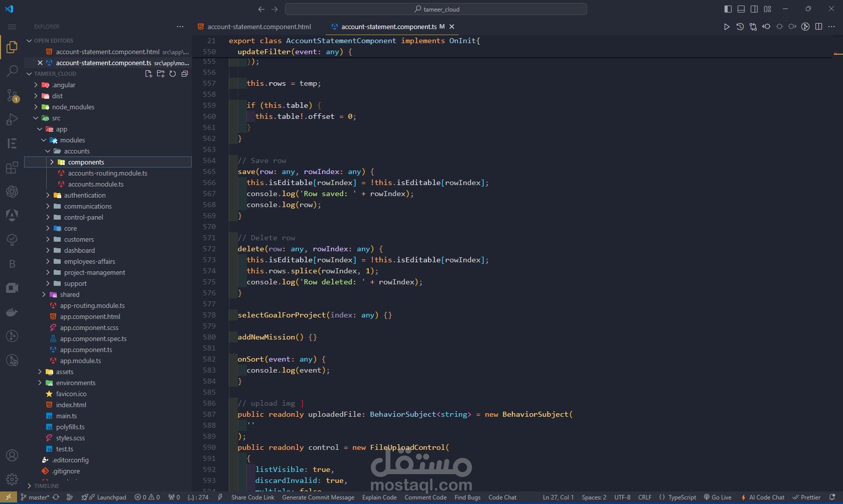Image resolution: width=843 pixels, height=504 pixels.
Task: Toggle the bottom panel layout button
Action: 741,9
